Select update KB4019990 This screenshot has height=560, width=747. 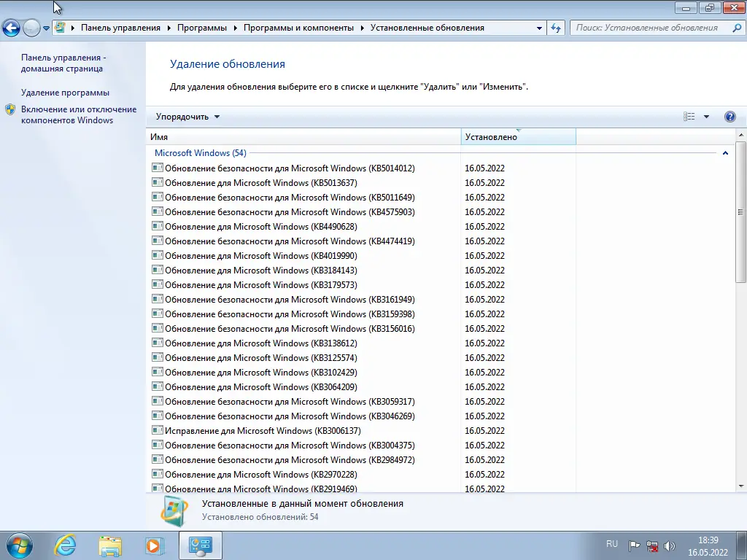261,256
